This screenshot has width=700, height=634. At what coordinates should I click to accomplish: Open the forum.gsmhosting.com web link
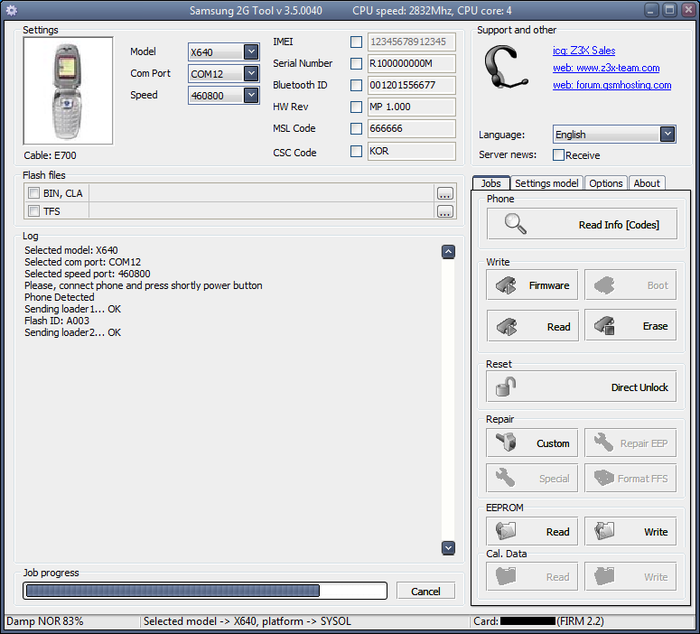[x=611, y=86]
